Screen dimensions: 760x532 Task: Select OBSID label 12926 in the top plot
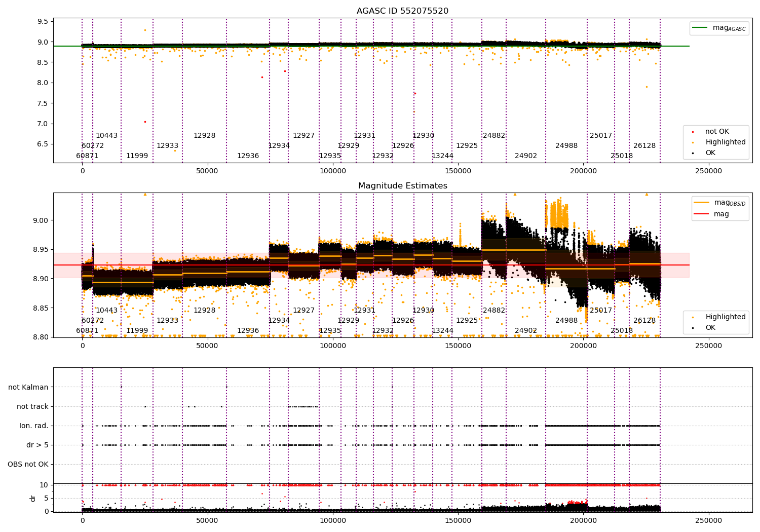point(403,146)
